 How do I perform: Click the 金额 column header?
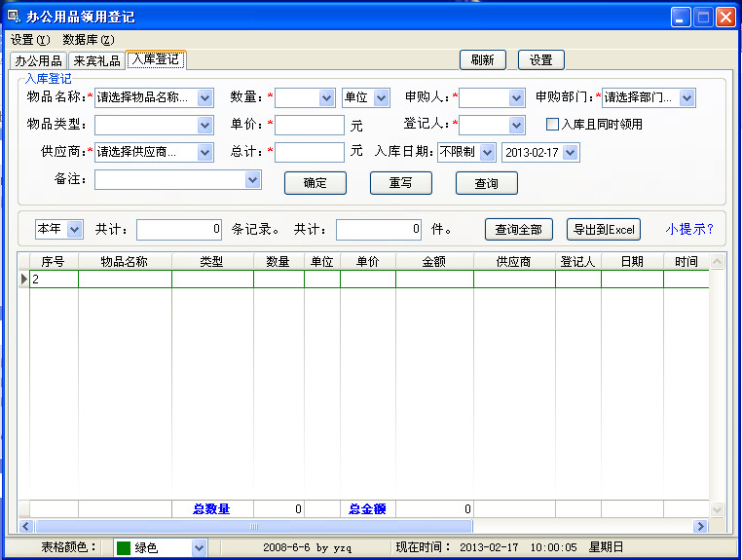[434, 261]
